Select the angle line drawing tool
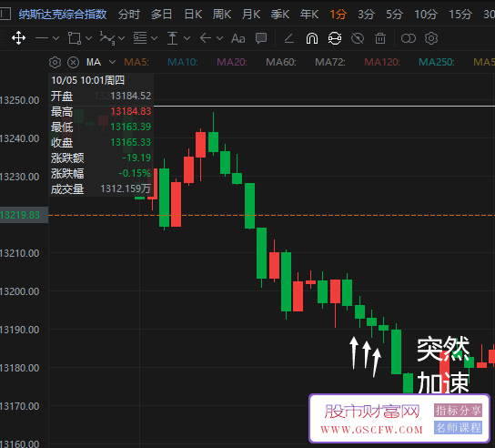 [x=289, y=38]
